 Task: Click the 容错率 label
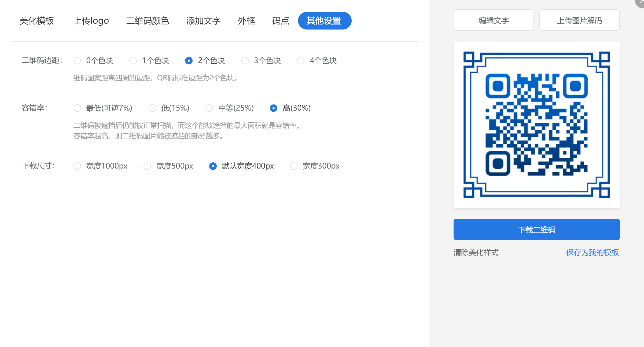tap(34, 108)
